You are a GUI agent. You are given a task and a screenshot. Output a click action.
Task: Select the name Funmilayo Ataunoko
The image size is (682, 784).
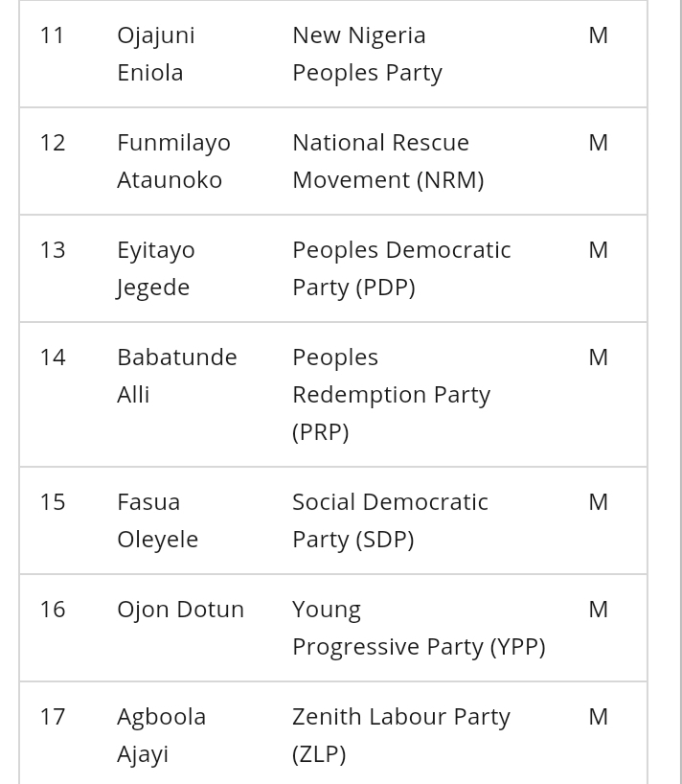point(173,161)
